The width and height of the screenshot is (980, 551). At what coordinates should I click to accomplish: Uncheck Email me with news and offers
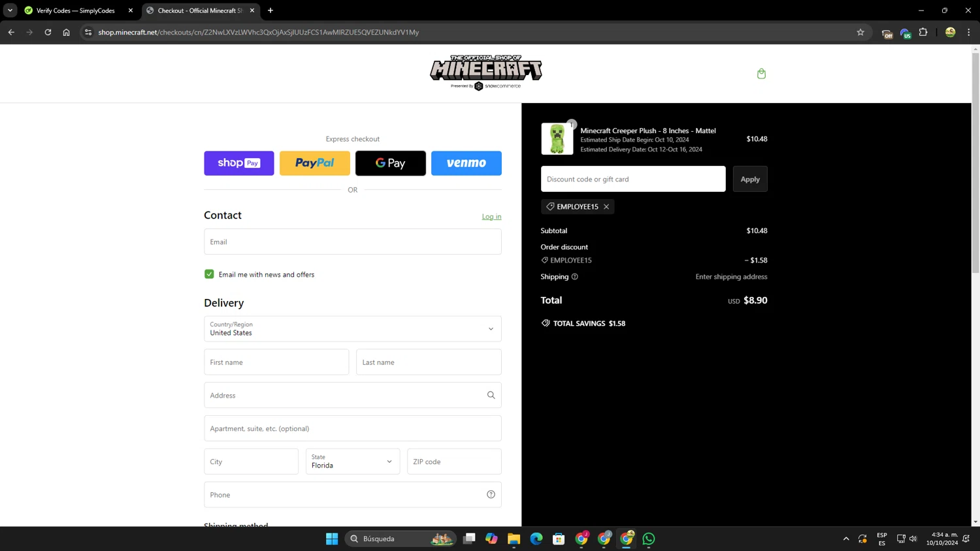[x=209, y=274]
